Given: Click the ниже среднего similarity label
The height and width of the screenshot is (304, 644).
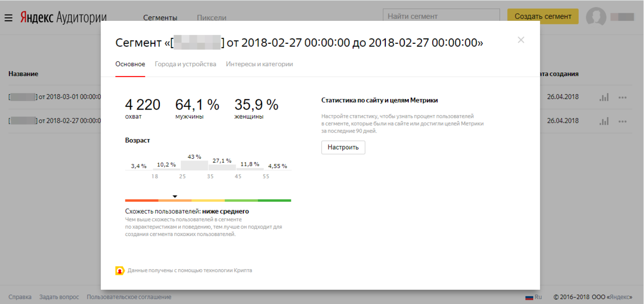Looking at the screenshot, I should (x=226, y=211).
